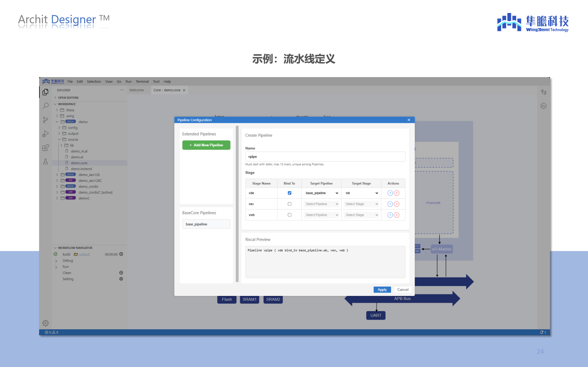Check Bind To for vwb stage
Screen dimensions: 588x367
(289, 215)
